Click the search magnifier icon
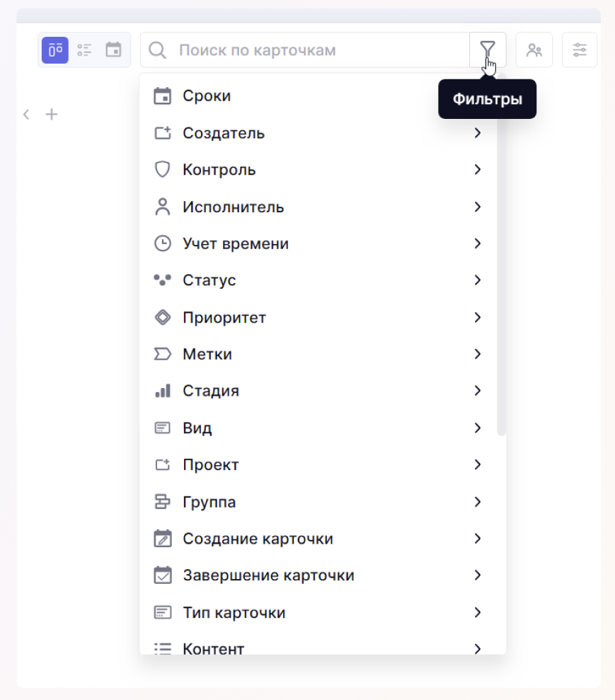615x700 pixels. 159,50
